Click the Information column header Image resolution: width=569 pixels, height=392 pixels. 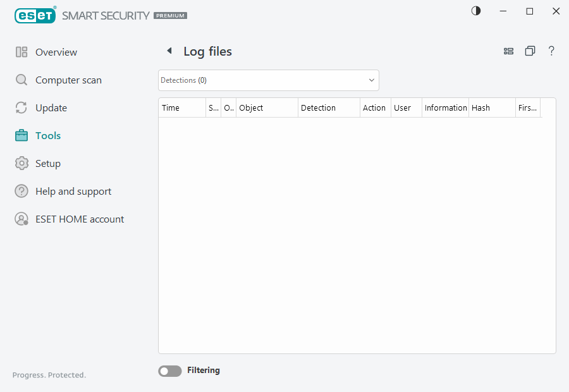[445, 107]
